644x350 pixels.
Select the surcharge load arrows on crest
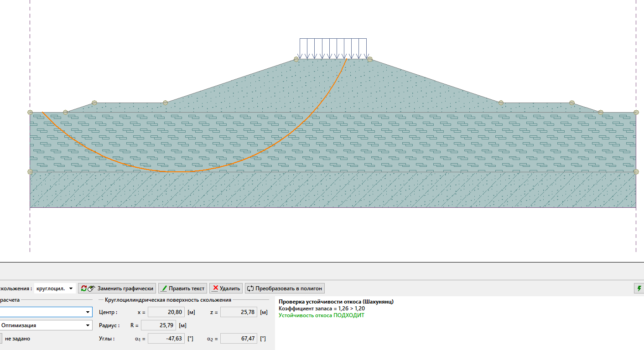point(333,48)
